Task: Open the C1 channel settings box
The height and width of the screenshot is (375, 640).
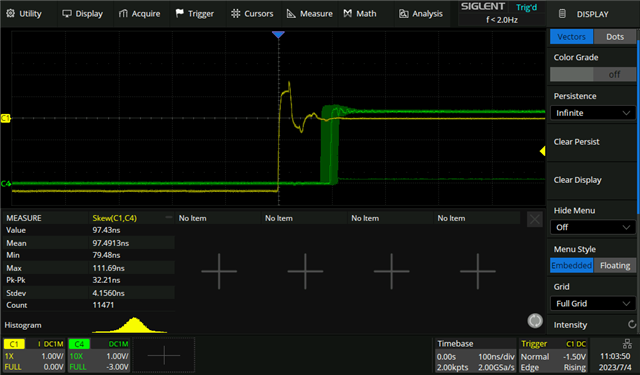Action: pyautogui.click(x=34, y=355)
